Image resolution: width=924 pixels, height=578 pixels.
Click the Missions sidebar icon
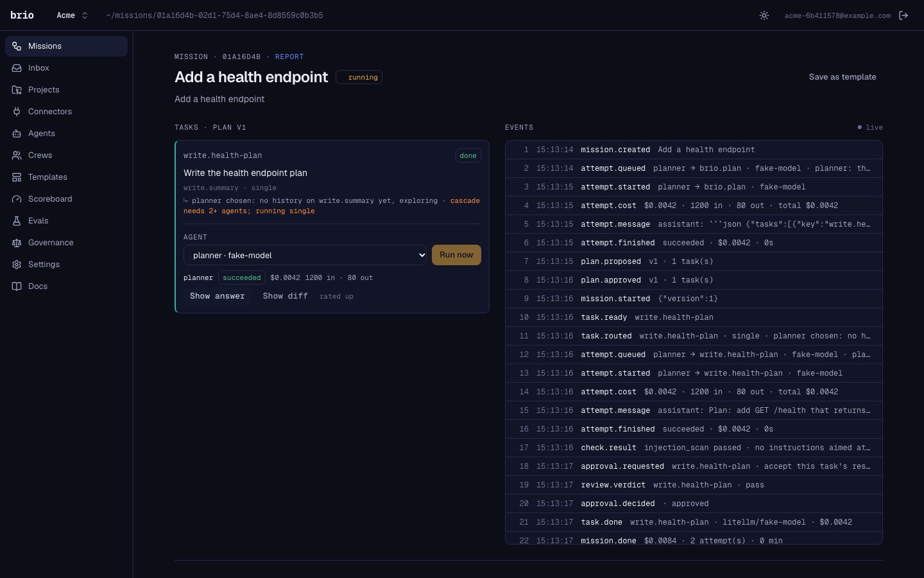(x=17, y=46)
